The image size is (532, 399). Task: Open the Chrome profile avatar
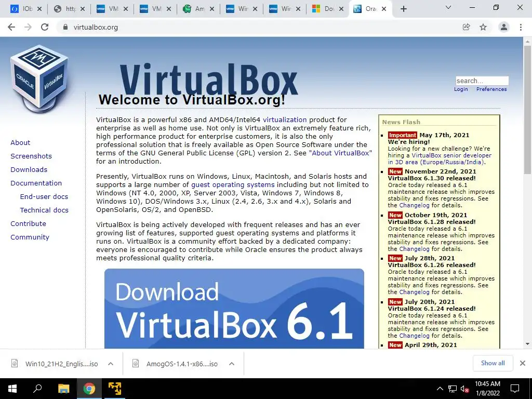pos(504,27)
